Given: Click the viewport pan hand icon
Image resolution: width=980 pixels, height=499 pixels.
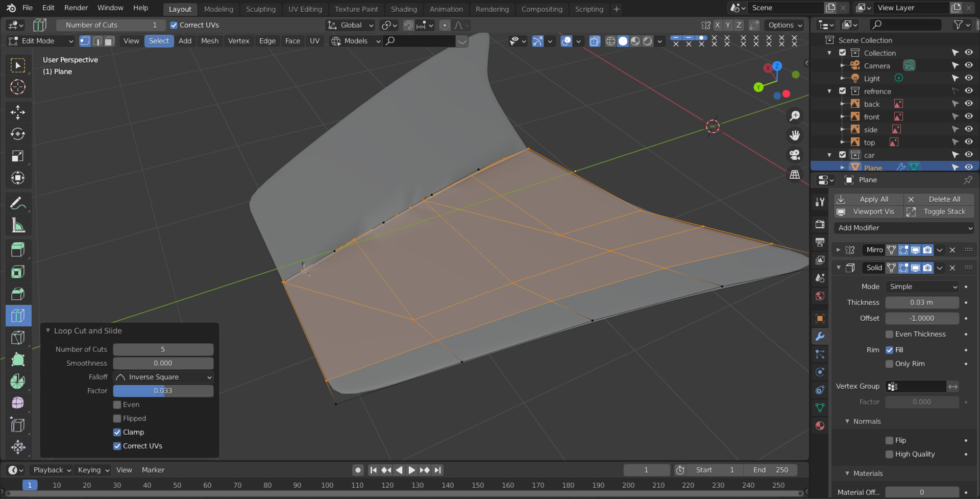Looking at the screenshot, I should (795, 135).
